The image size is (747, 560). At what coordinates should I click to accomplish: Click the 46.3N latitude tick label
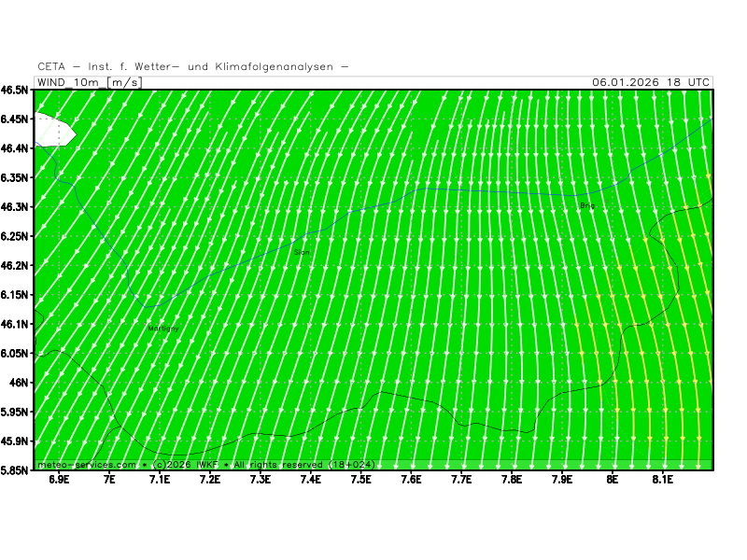[x=16, y=207]
